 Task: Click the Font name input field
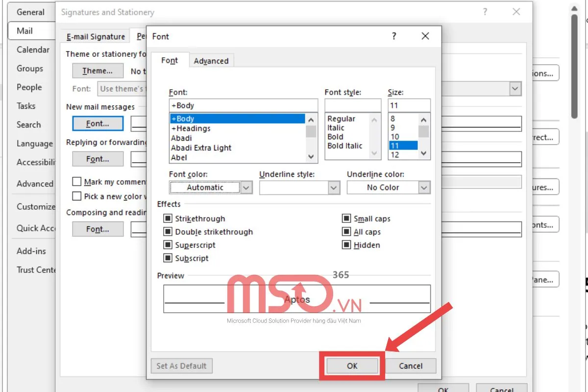(243, 105)
